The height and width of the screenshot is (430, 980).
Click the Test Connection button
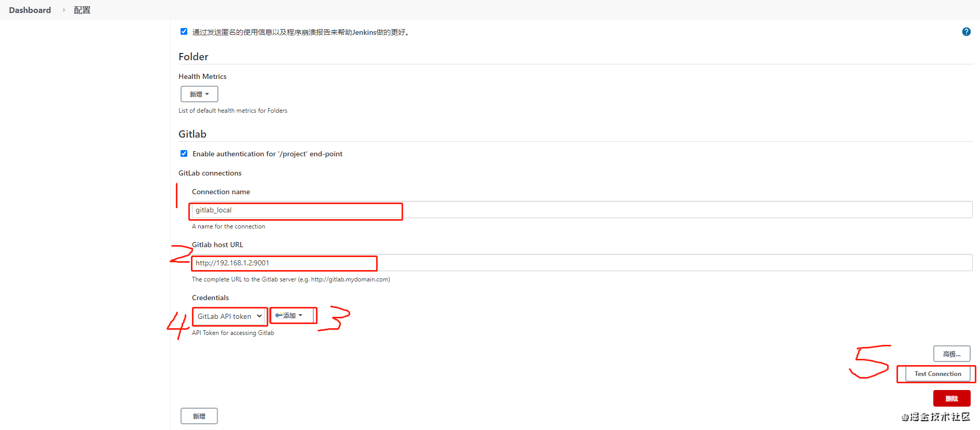tap(937, 374)
